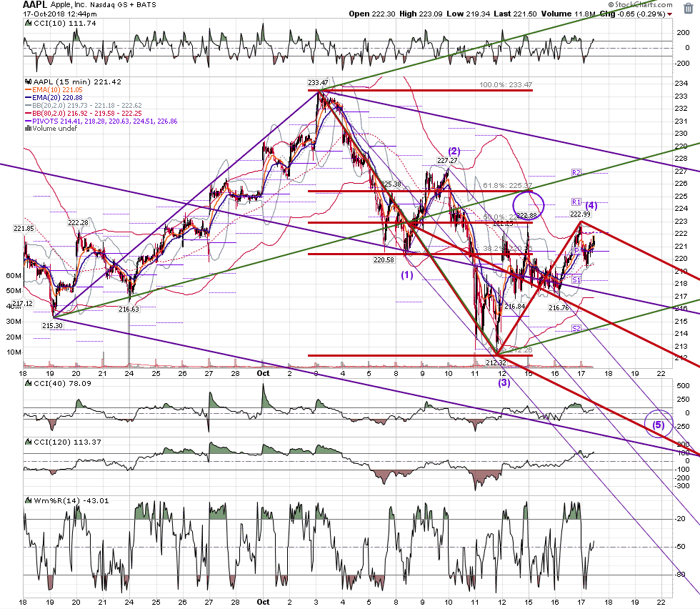This screenshot has width=700, height=609.
Task: Click the 227.27 price label
Action: tap(447, 161)
